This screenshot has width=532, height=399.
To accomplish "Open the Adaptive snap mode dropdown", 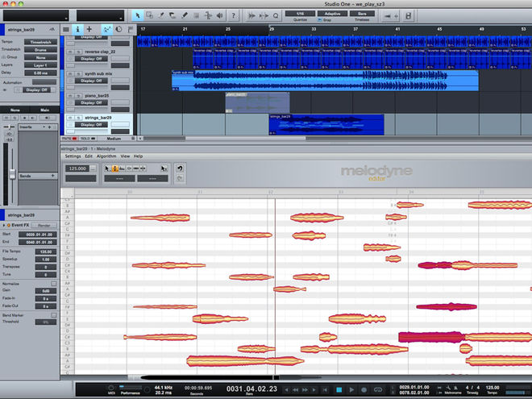I will tap(332, 14).
